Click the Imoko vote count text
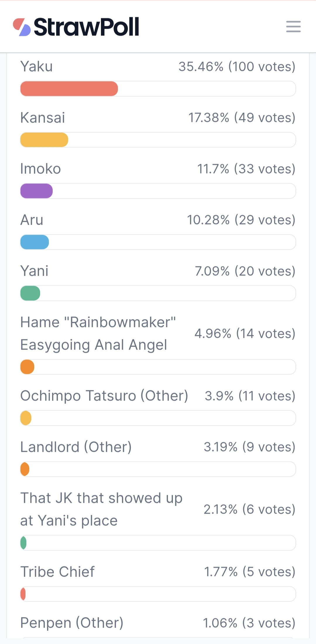 pyautogui.click(x=246, y=169)
